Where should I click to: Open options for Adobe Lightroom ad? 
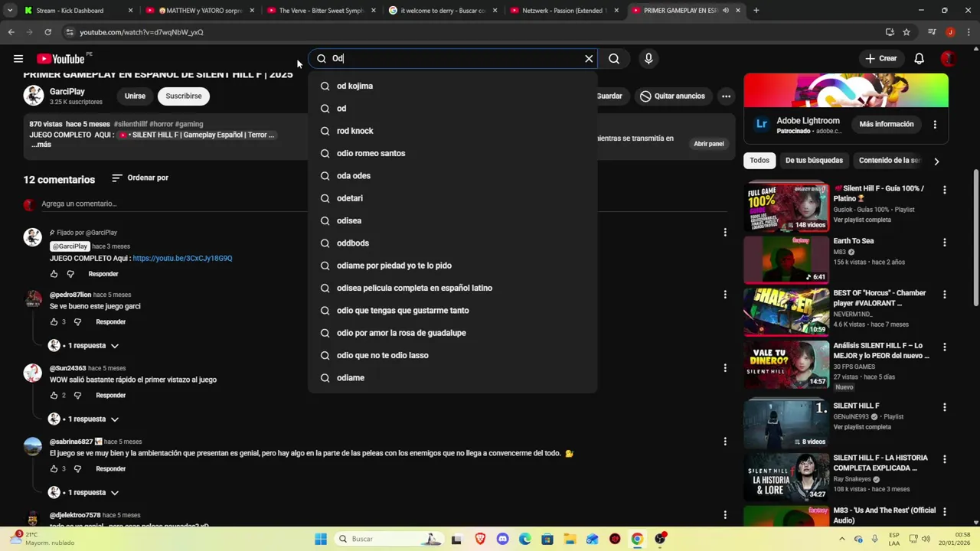[935, 124]
